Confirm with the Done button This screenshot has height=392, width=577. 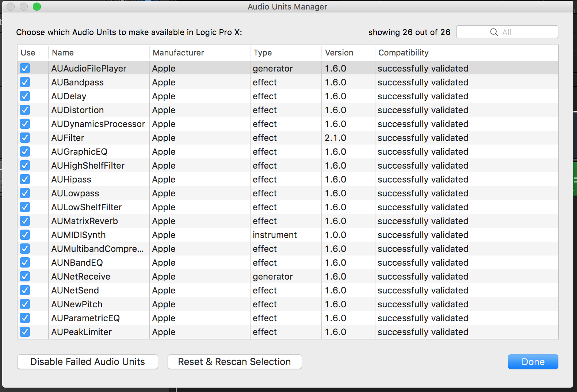coord(533,362)
